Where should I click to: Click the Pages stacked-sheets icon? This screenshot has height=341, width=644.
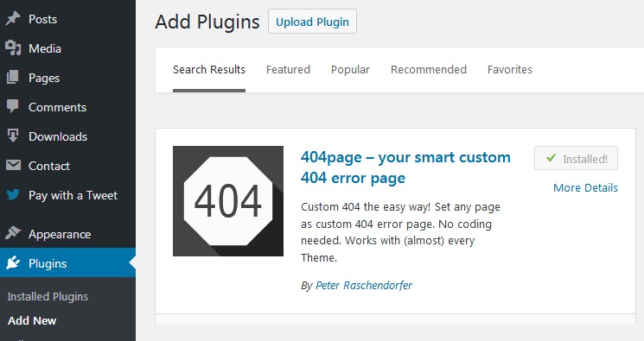(13, 78)
